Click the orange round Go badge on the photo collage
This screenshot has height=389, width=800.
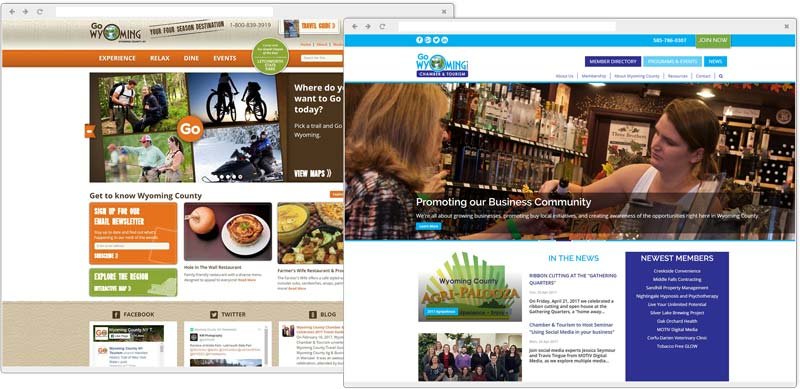click(x=190, y=129)
